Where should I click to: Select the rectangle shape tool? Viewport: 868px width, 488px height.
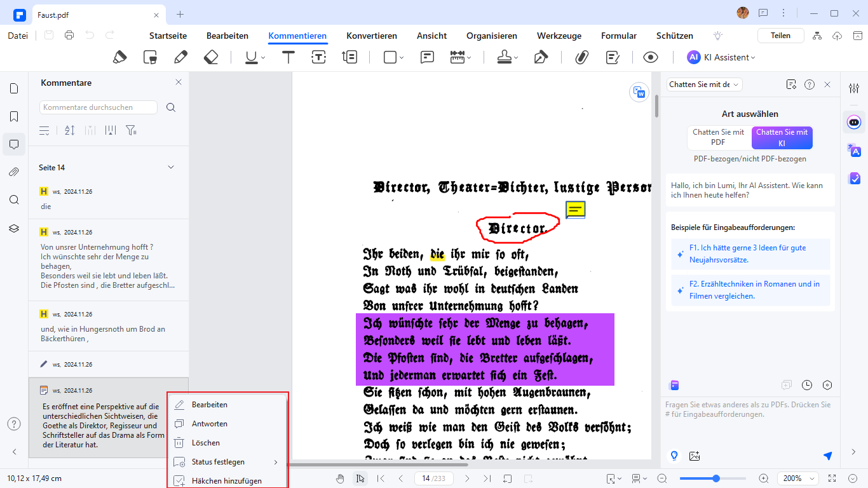(390, 57)
